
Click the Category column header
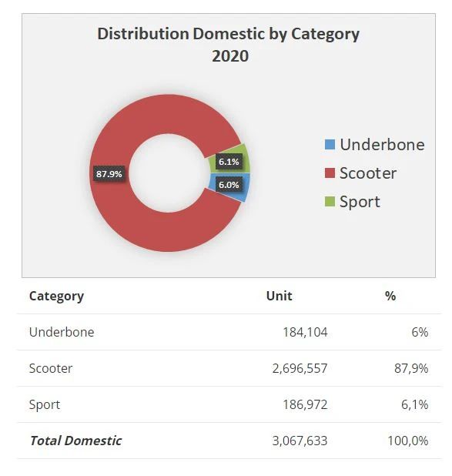[x=56, y=297]
